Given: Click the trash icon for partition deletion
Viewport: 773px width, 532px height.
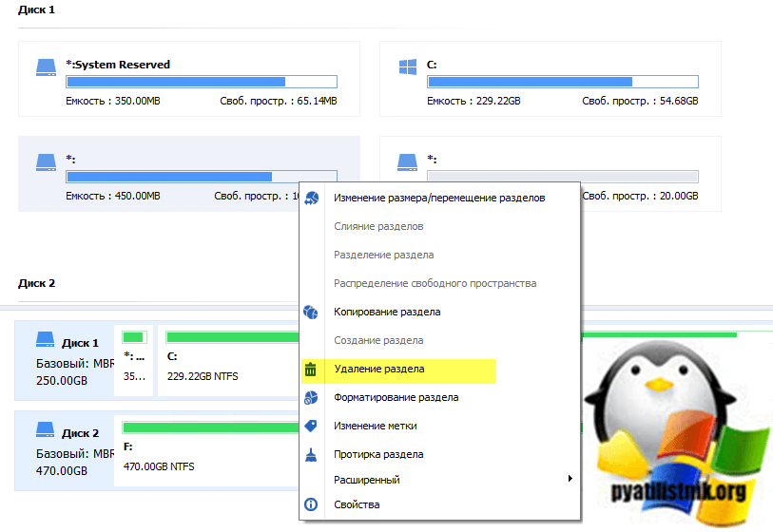Looking at the screenshot, I should pos(311,369).
